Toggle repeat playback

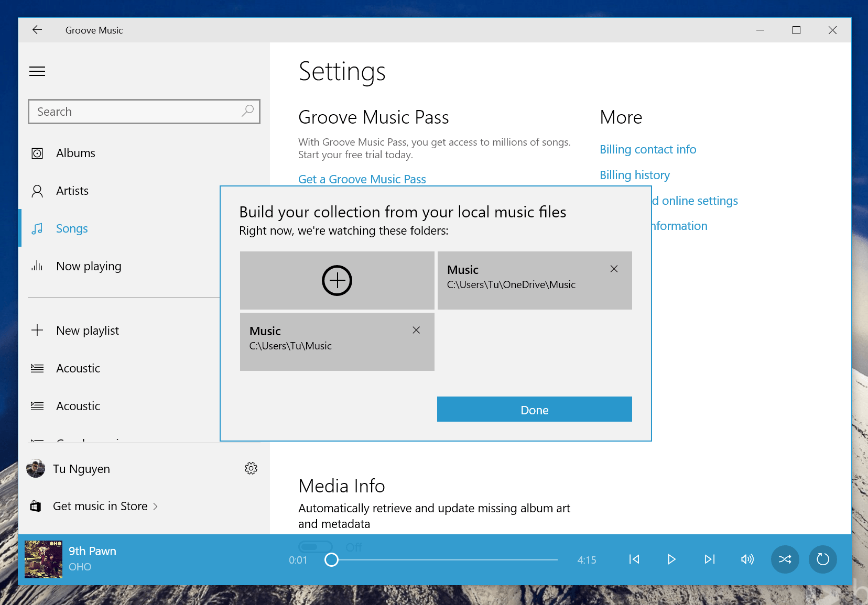point(822,559)
